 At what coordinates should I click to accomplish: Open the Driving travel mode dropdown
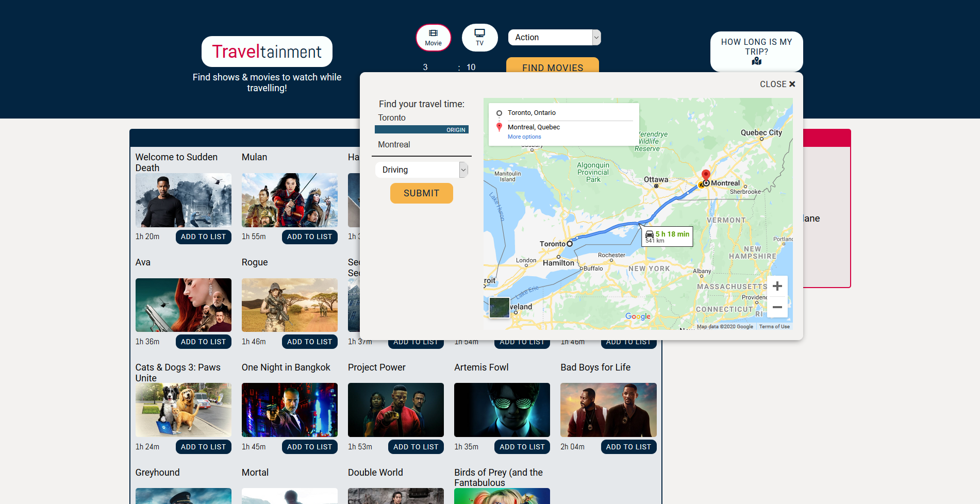422,170
